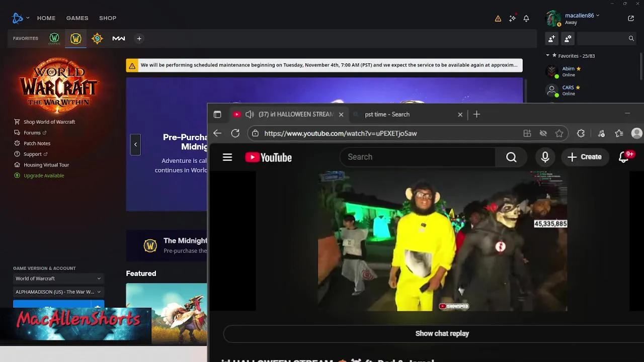Click the Upgrade Available link
The height and width of the screenshot is (362, 644).
tap(44, 175)
